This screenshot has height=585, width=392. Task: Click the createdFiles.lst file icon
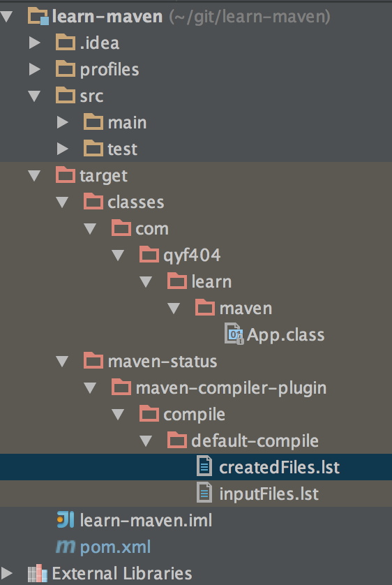[x=204, y=466]
